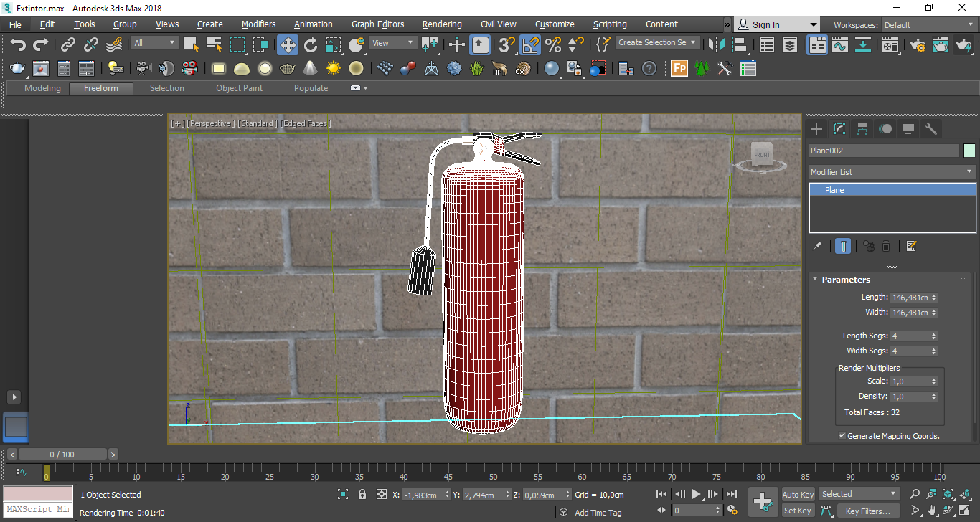The height and width of the screenshot is (522, 980).
Task: Open the Workspaces Default dropdown
Action: [x=928, y=25]
